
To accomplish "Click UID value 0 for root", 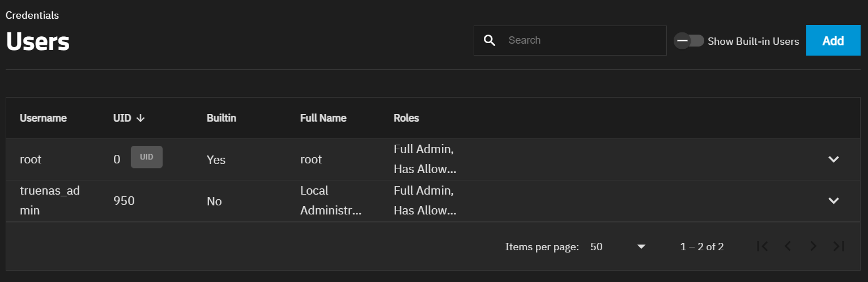I will [x=117, y=159].
